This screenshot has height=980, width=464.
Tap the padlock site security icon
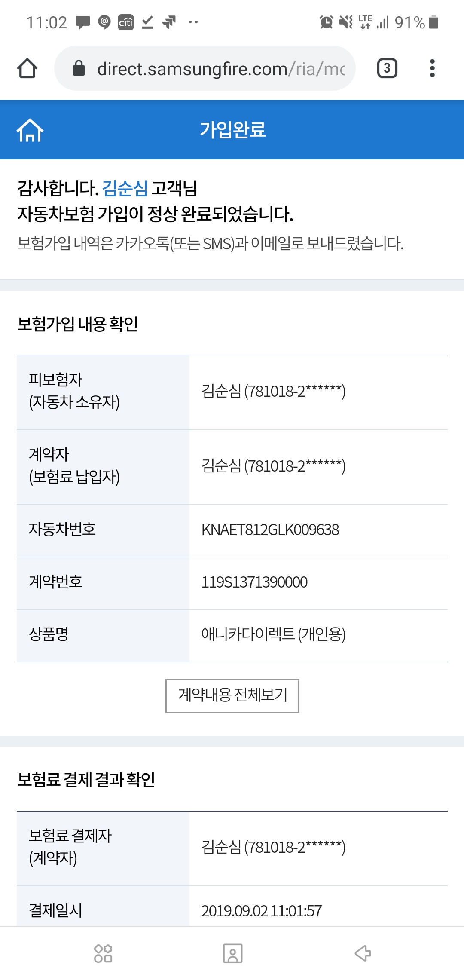coord(79,68)
